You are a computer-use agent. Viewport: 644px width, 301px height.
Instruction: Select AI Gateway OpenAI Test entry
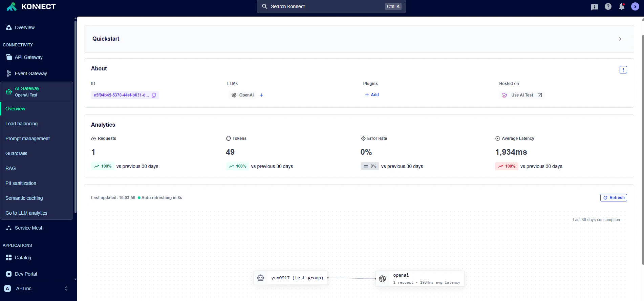pyautogui.click(x=37, y=92)
